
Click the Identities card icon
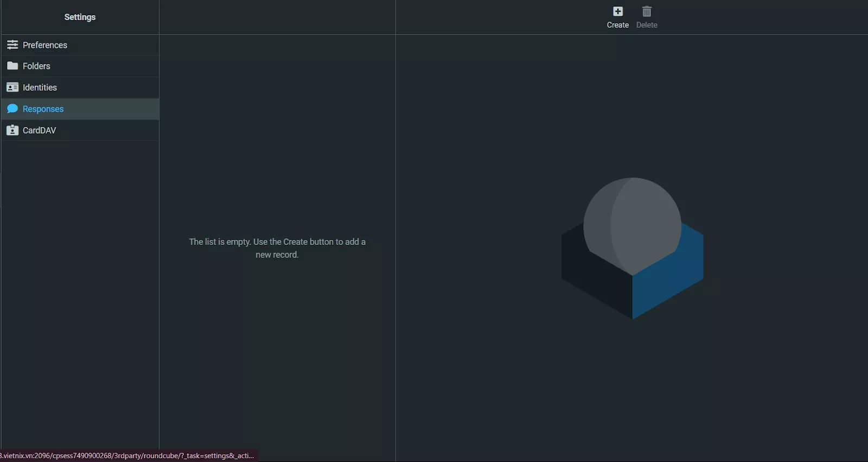[12, 87]
